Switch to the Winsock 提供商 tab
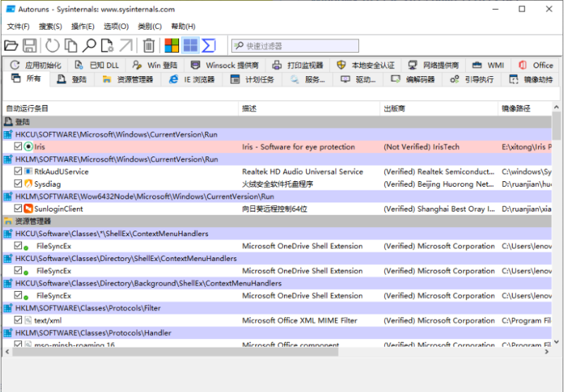 (225, 65)
